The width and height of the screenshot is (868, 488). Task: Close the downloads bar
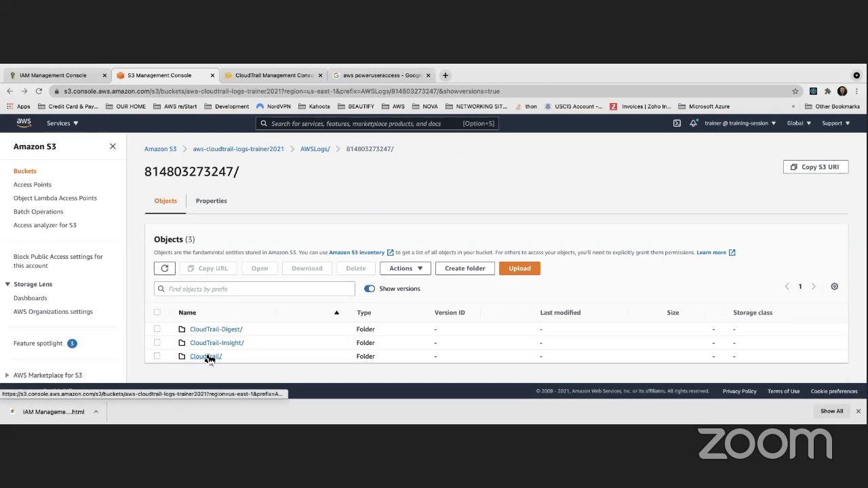click(x=858, y=411)
